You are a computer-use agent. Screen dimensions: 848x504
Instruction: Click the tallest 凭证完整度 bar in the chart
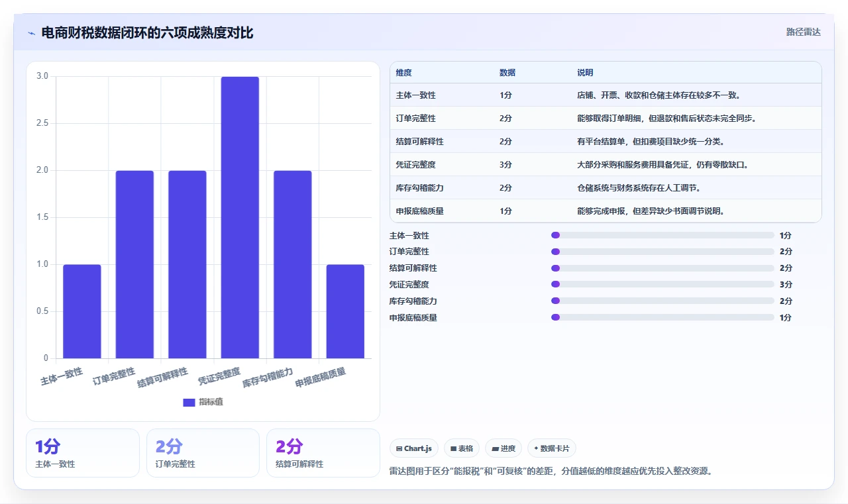240,217
